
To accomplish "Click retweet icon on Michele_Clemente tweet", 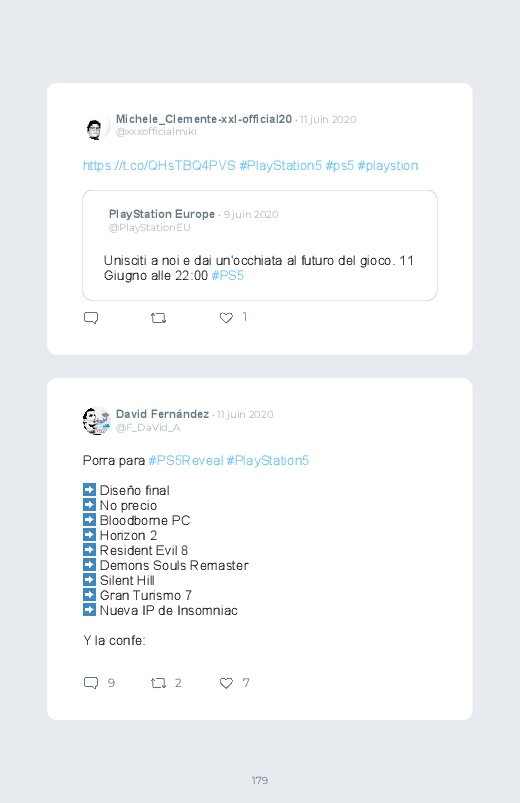I will (x=158, y=318).
